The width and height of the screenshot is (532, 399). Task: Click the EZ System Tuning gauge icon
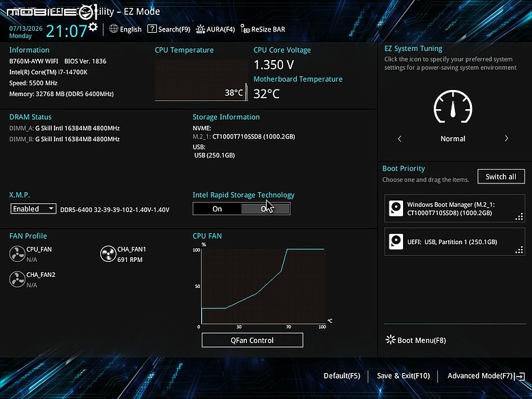pyautogui.click(x=453, y=106)
